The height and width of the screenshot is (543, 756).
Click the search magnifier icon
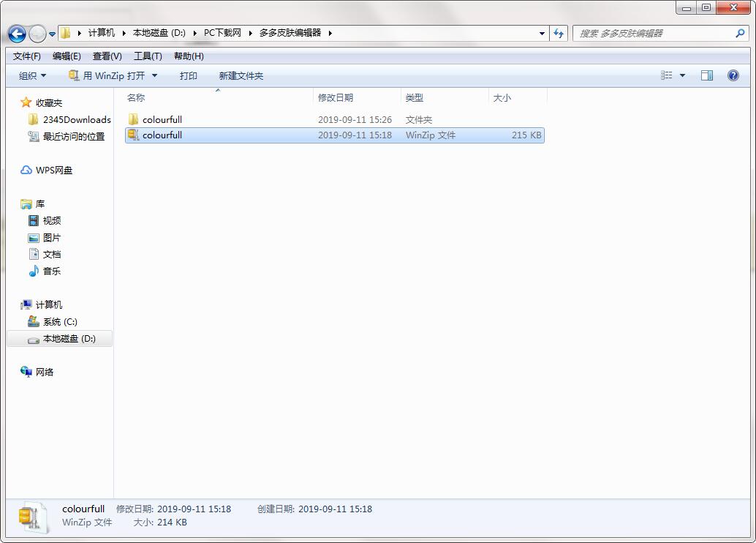click(x=740, y=34)
